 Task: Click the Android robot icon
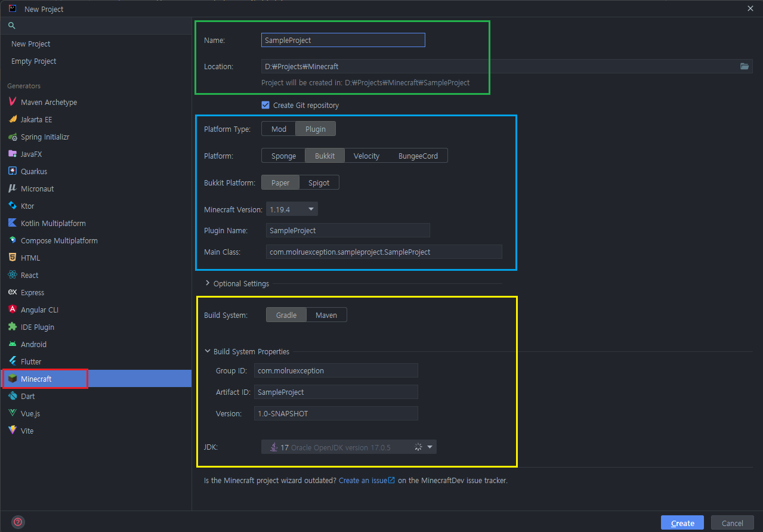coord(13,344)
